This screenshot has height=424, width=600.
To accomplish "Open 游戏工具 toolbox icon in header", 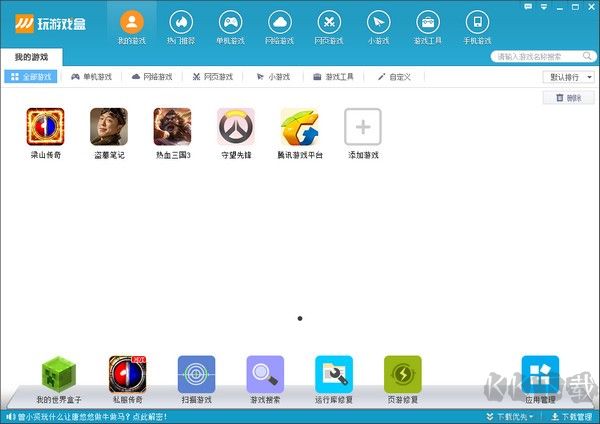I will tap(428, 22).
